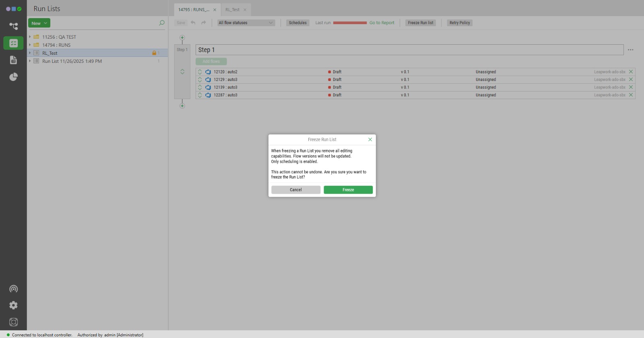644x338 pixels.
Task: Close the Freeze Run List dialog
Action: coord(370,139)
